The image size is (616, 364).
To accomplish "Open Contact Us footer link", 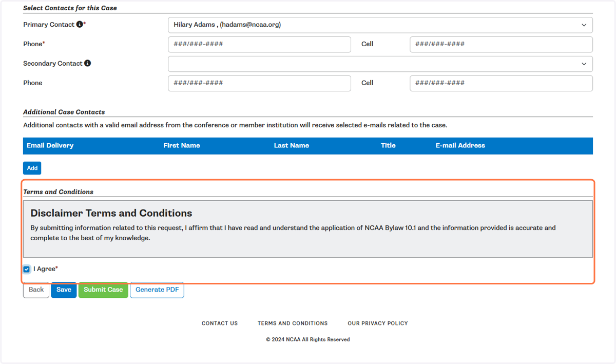I will point(220,323).
